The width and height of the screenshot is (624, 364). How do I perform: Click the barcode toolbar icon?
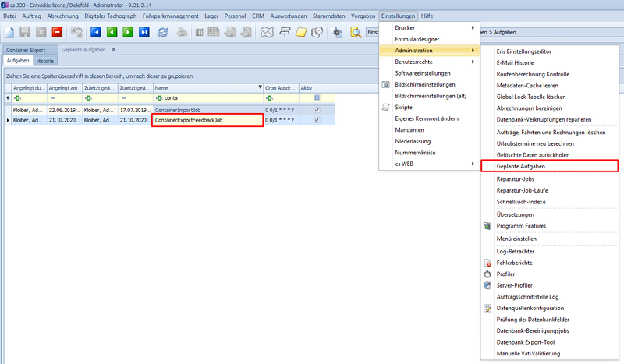(x=214, y=32)
